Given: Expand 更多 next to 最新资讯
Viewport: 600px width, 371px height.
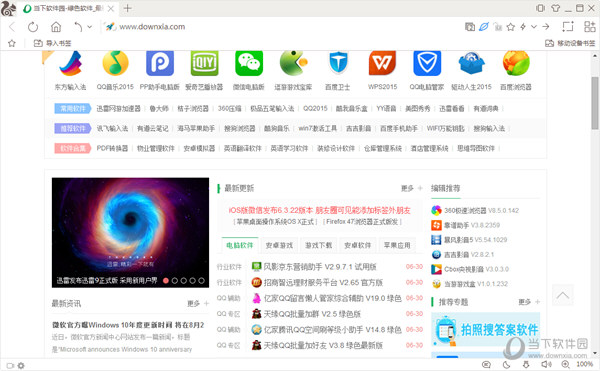Looking at the screenshot, I should point(198,303).
